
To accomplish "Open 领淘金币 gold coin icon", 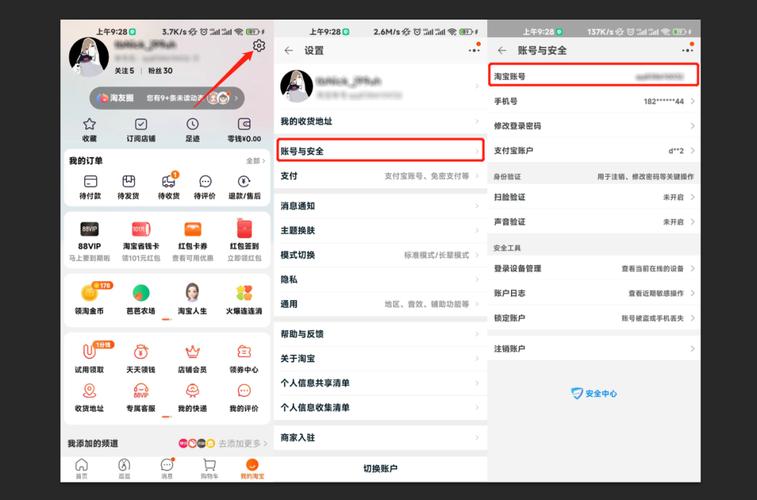I will [89, 292].
